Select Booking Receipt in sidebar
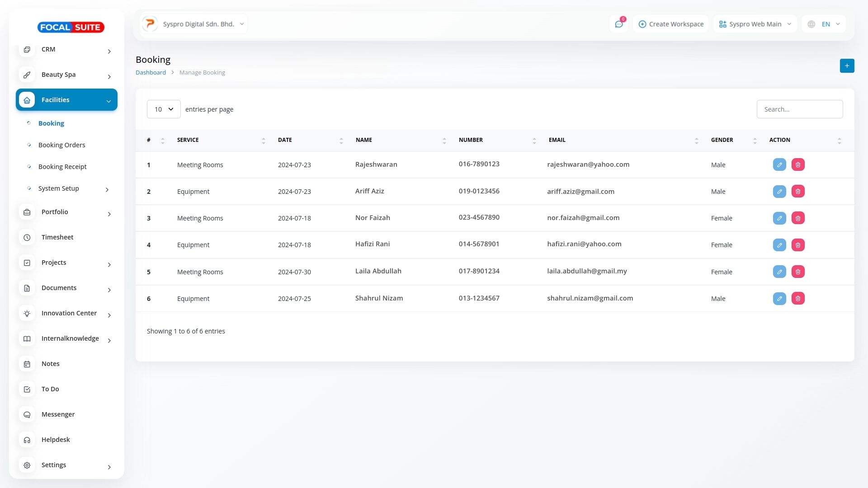Image resolution: width=868 pixels, height=488 pixels. tap(62, 167)
